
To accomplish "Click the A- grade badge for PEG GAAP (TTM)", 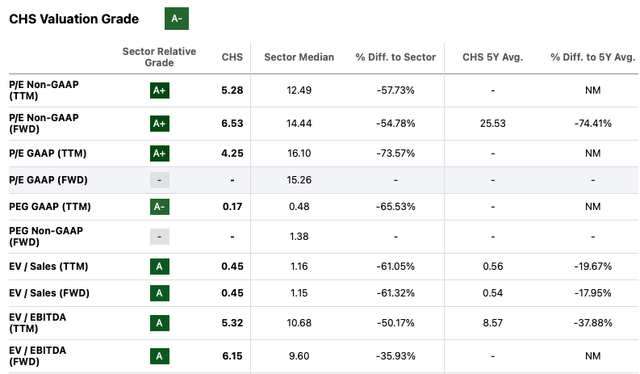I will point(160,207).
